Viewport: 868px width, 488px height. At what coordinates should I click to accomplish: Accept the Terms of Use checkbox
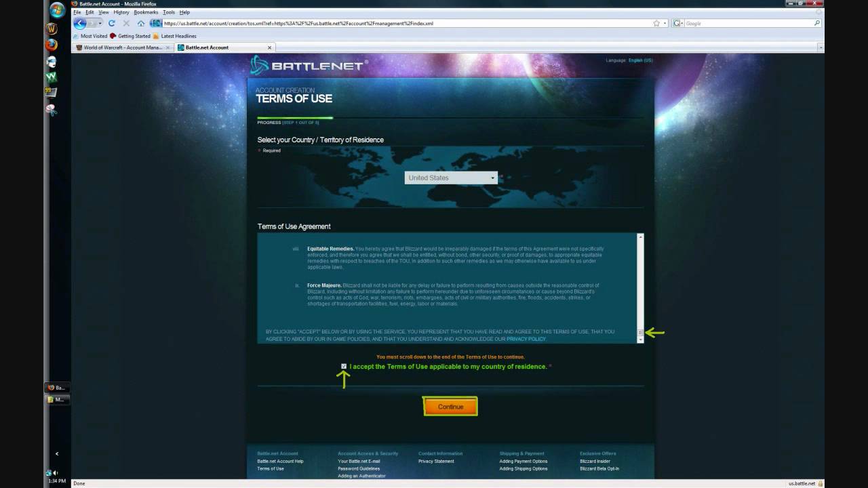[344, 366]
